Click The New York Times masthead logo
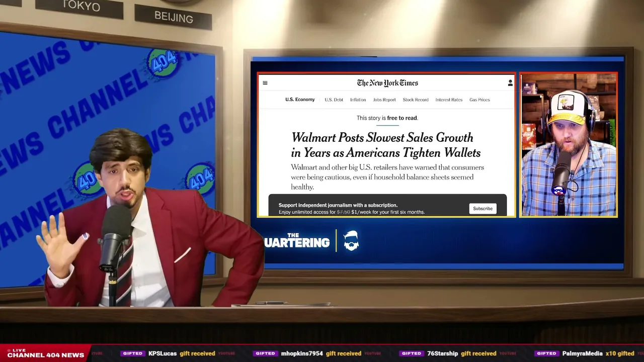 click(x=387, y=83)
